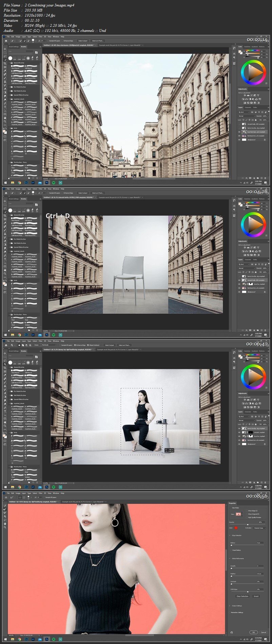Select Zoom tool in 00:02:14 frame toolbar
The image size is (272, 644).
point(5,121)
